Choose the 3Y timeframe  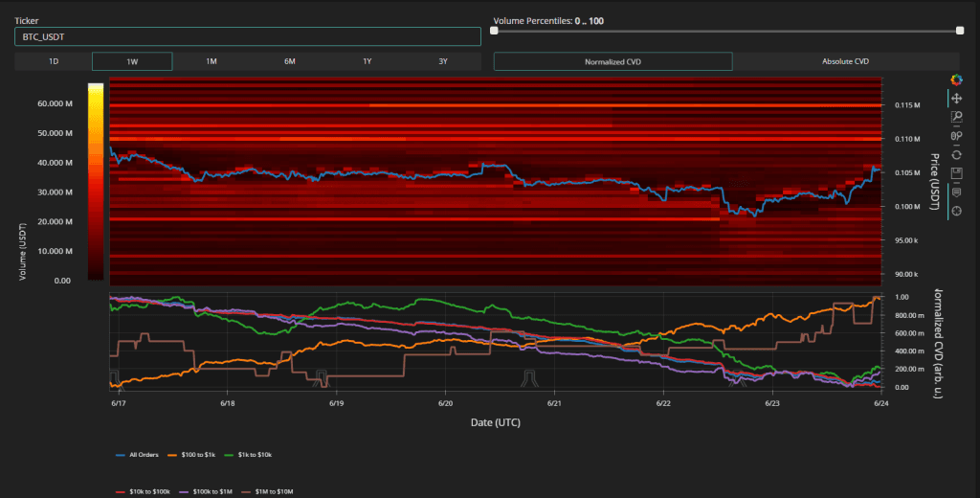pyautogui.click(x=443, y=61)
